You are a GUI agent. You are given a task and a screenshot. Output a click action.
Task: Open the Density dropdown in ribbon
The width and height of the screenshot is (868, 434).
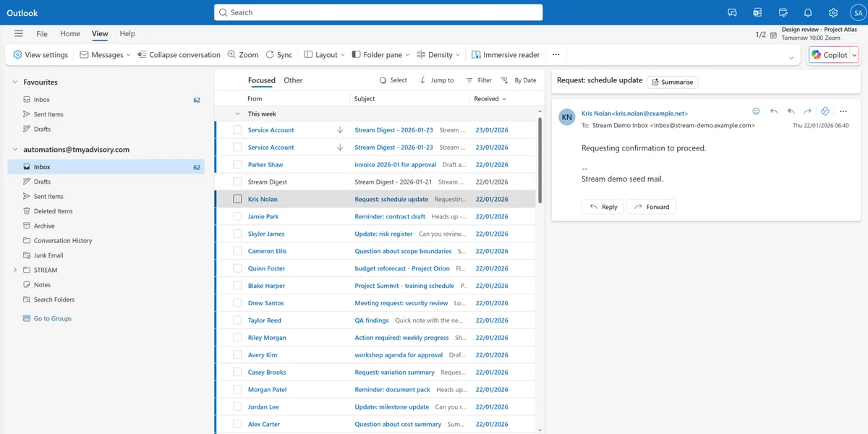(x=440, y=54)
